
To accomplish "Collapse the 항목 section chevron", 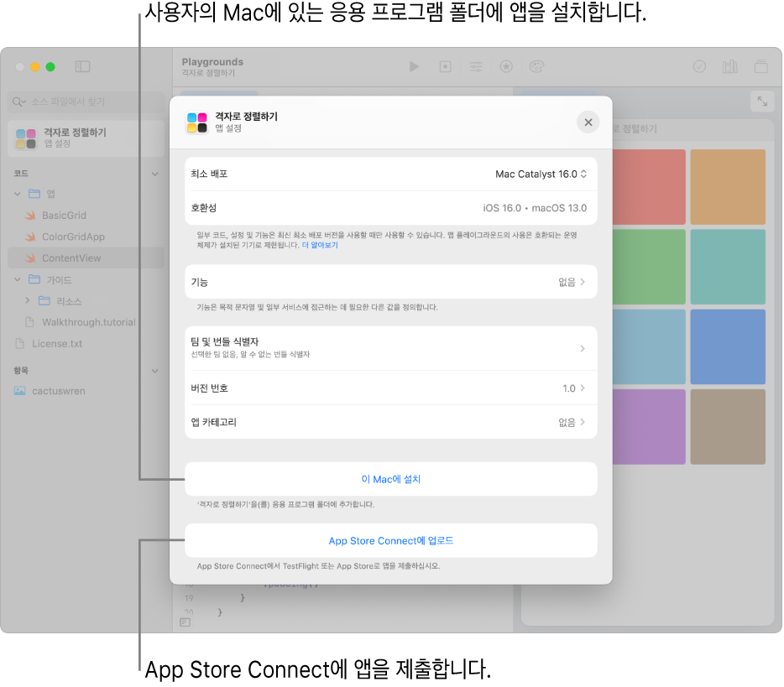I will click(x=155, y=371).
